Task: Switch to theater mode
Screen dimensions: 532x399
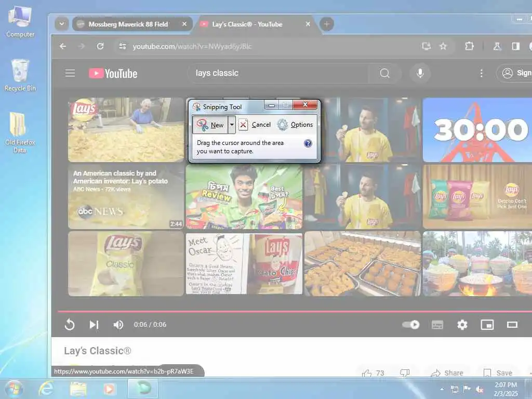Action: [x=512, y=325]
